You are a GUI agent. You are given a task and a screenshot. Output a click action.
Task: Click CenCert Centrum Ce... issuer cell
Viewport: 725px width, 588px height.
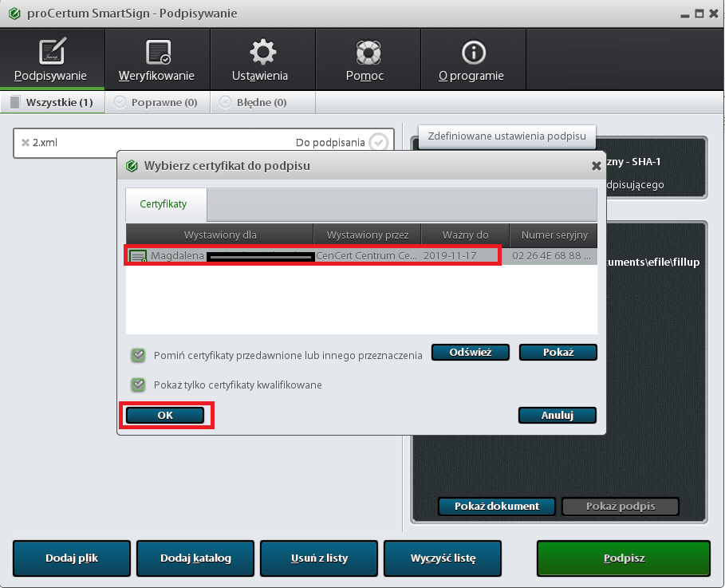(366, 255)
